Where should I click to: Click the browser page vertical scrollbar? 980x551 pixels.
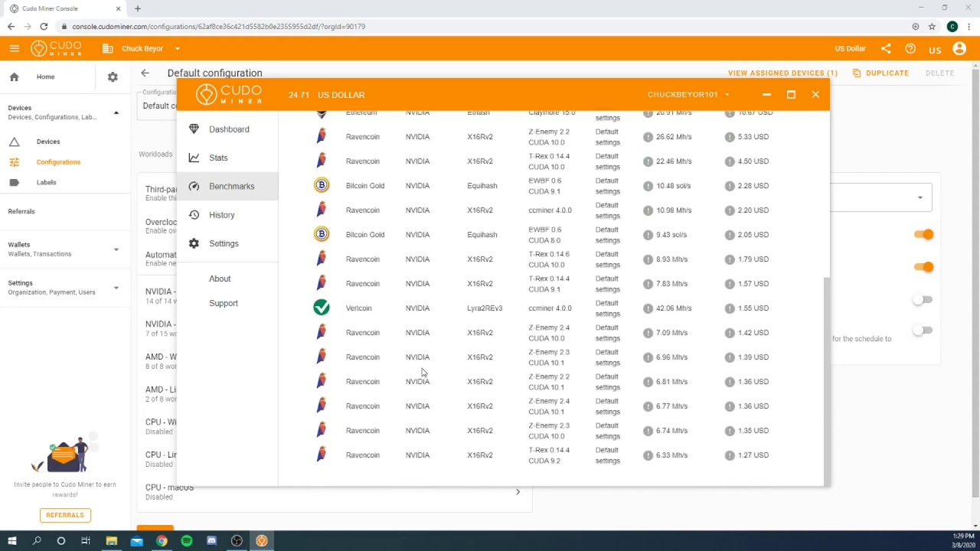click(x=975, y=283)
